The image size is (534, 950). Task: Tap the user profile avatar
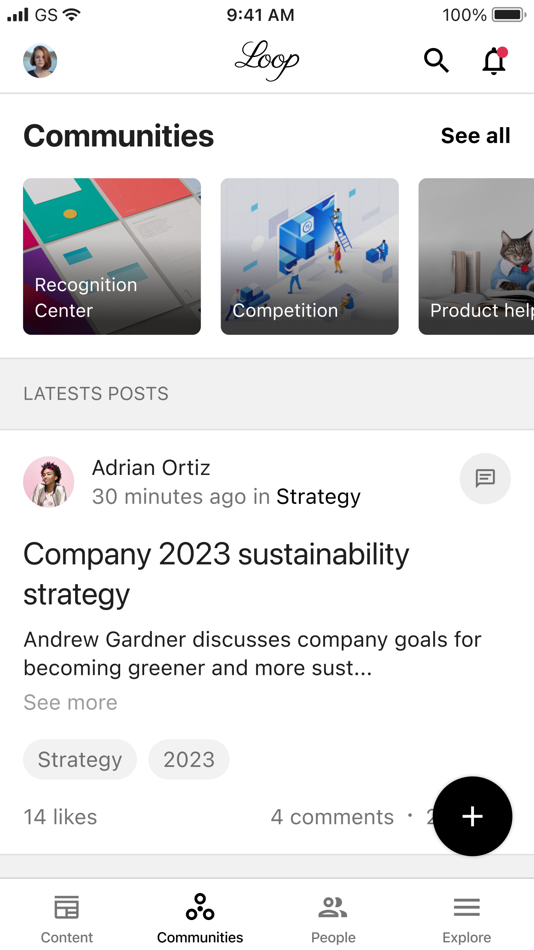click(x=40, y=61)
